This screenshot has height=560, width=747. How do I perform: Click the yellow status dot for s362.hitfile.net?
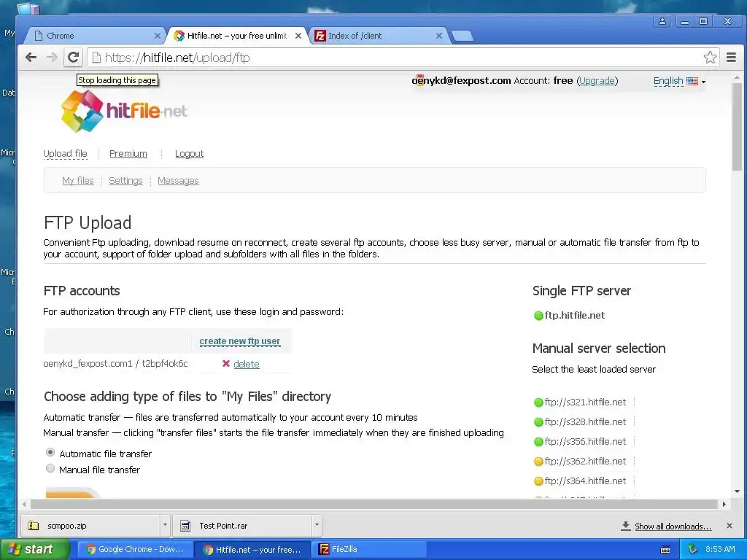[538, 462]
